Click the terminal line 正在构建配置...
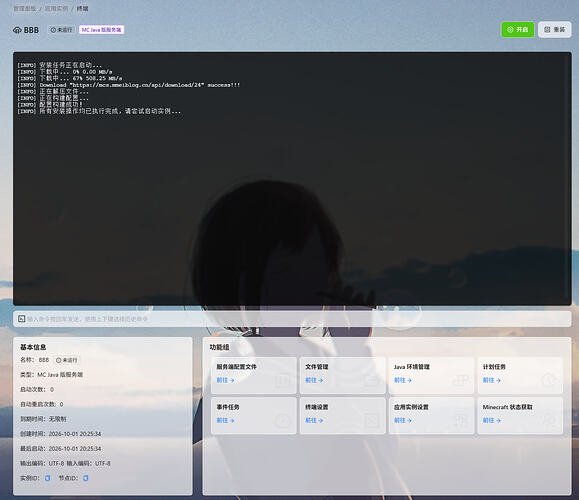The width and height of the screenshot is (579, 500). pyautogui.click(x=53, y=98)
